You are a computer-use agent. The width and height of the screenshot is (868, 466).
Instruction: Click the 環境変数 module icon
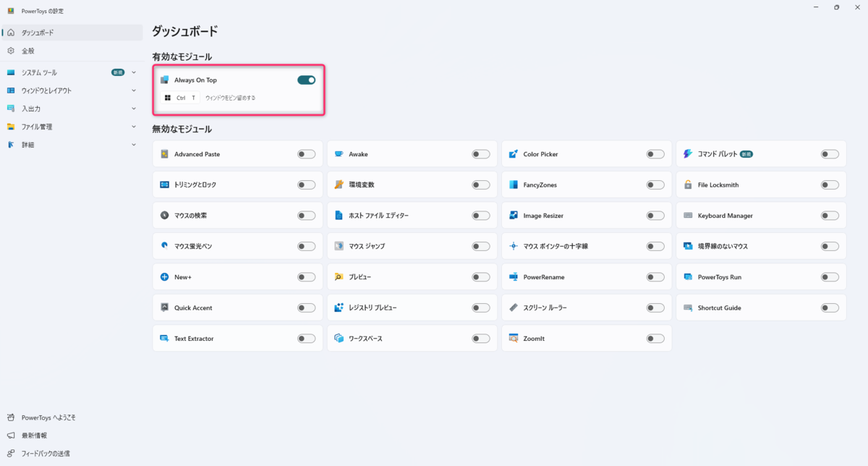[x=339, y=185]
